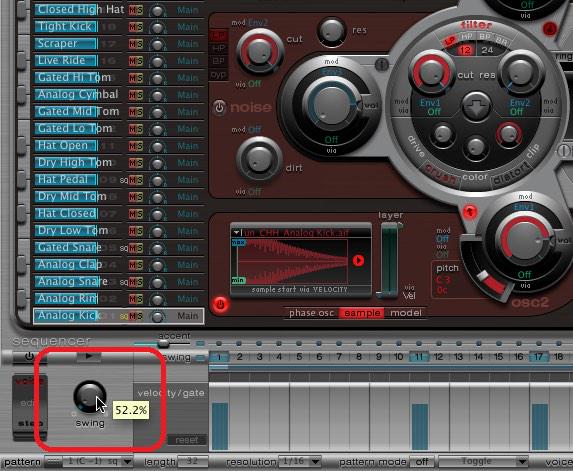This screenshot has height=471, width=573.
Task: Click sequencer step 5 button
Action: click(299, 357)
